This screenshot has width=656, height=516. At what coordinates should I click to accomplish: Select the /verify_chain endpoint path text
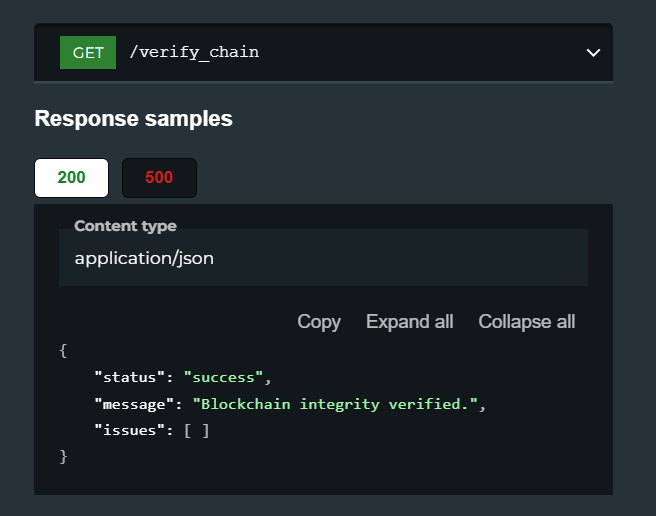(x=194, y=53)
